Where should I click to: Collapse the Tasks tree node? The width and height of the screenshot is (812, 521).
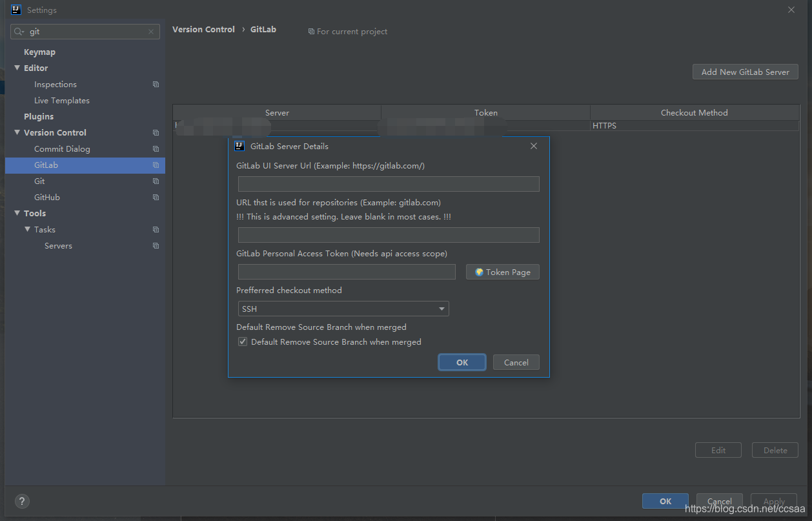point(28,229)
